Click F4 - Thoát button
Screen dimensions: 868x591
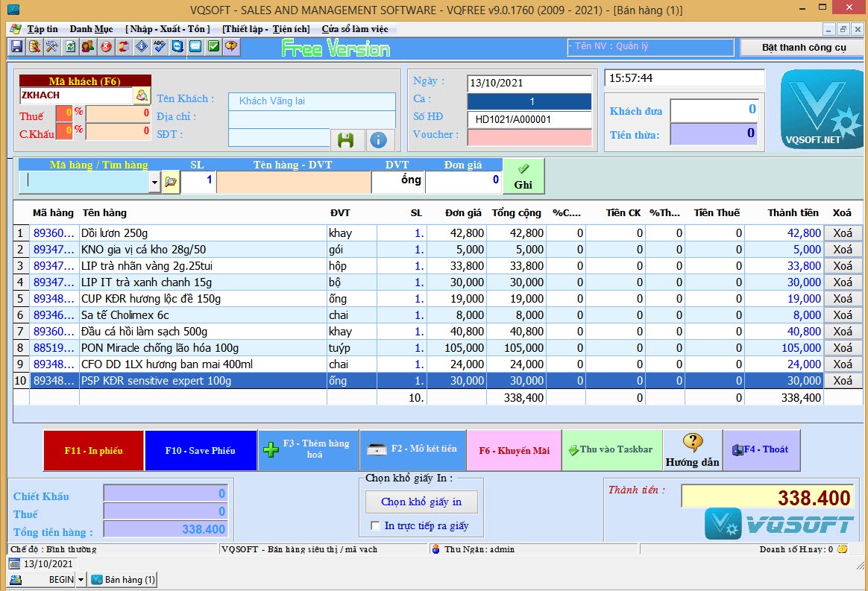(x=761, y=450)
